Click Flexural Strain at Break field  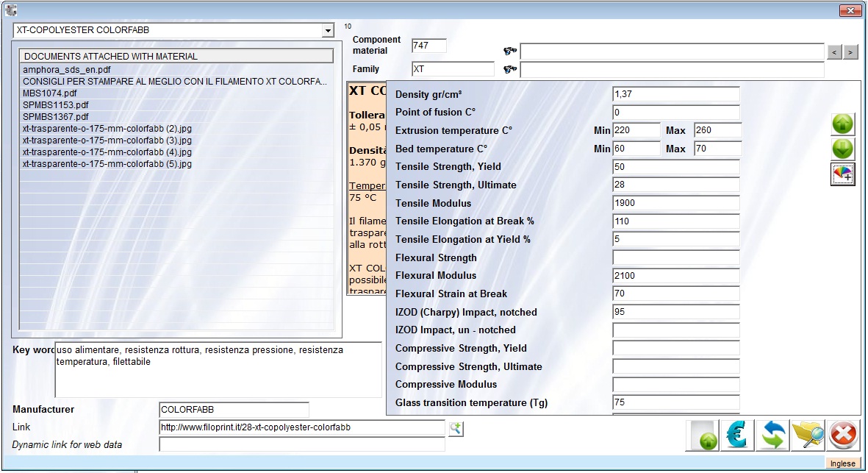(676, 294)
